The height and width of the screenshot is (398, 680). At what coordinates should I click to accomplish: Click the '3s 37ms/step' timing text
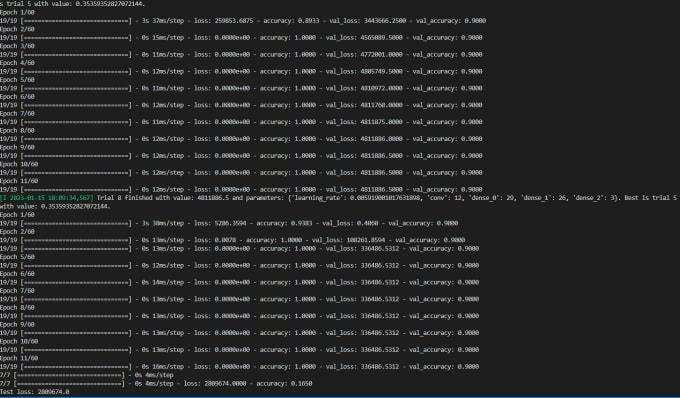pos(163,21)
